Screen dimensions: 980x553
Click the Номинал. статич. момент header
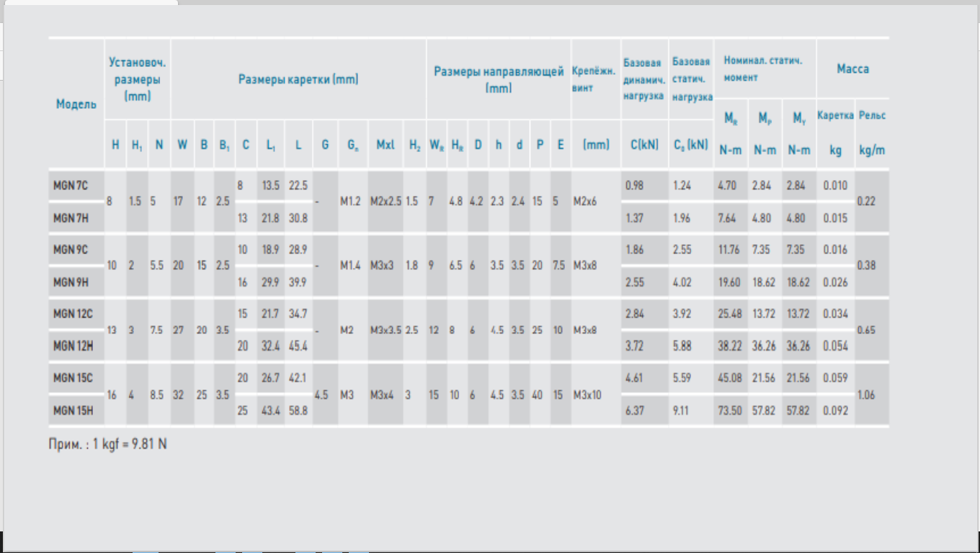coord(763,69)
